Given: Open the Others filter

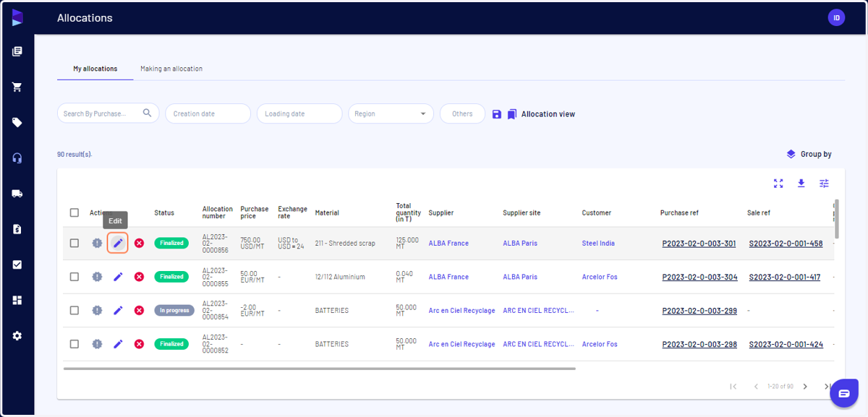Looking at the screenshot, I should tap(462, 113).
